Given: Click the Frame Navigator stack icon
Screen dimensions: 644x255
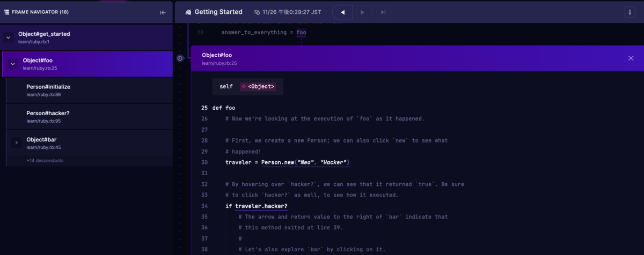Looking at the screenshot, I should (x=6, y=12).
